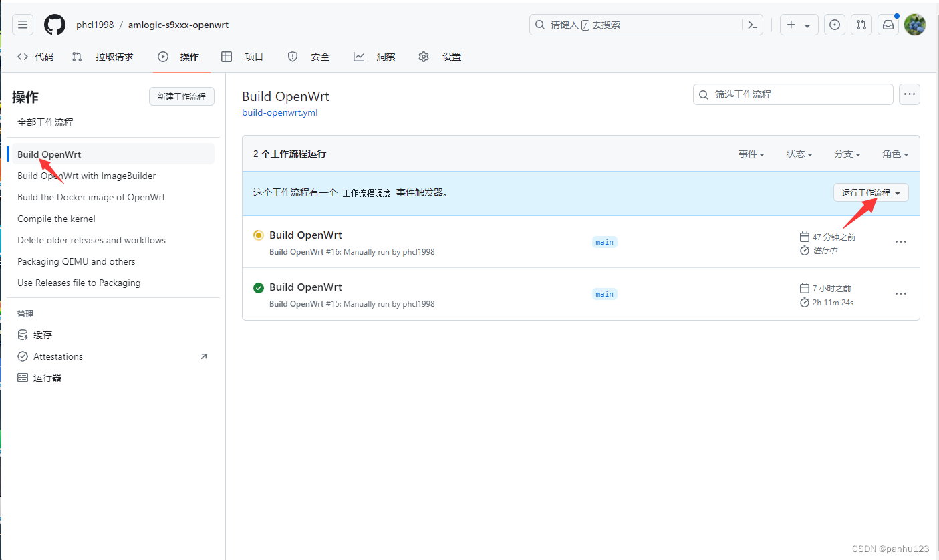Select the Build OpenWrt workflow in sidebar
Screen dimensions: 939x560
[x=113, y=154]
